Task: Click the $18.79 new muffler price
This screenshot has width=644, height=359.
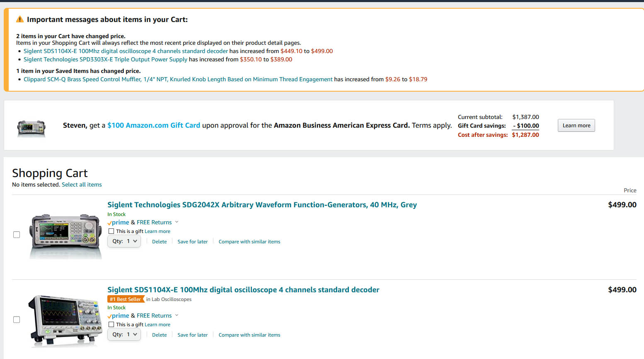Action: 418,79
